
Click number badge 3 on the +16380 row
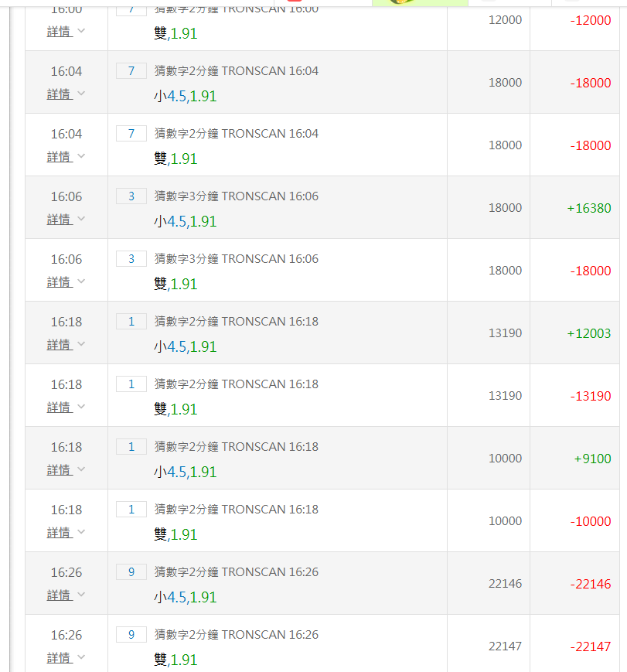[131, 196]
